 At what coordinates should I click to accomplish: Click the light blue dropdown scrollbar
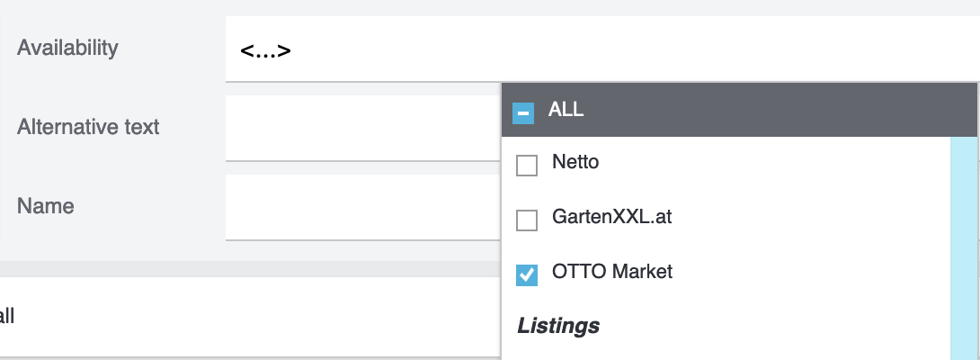(964, 243)
